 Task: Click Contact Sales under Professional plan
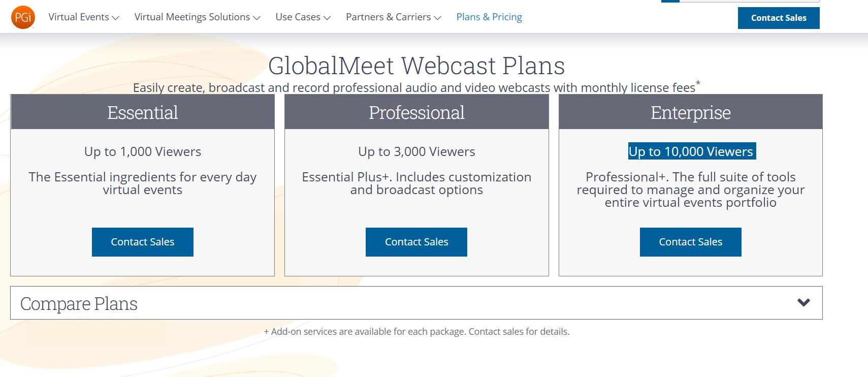tap(416, 242)
